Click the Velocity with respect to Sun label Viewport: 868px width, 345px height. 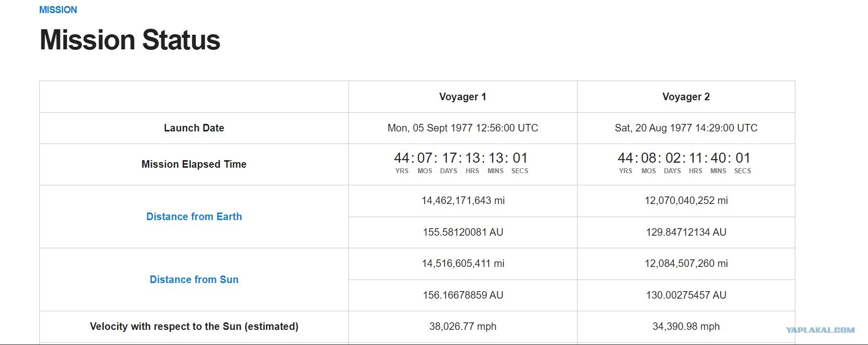click(194, 326)
